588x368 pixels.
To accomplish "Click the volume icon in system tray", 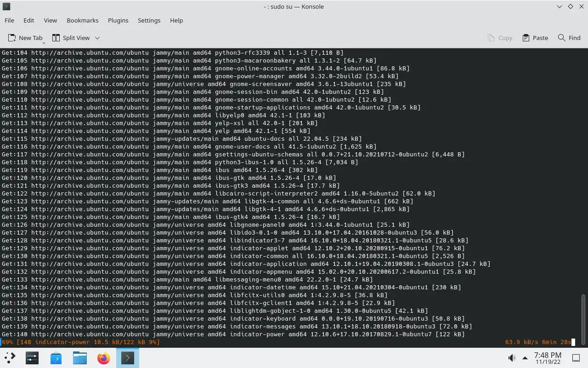I will click(x=512, y=358).
